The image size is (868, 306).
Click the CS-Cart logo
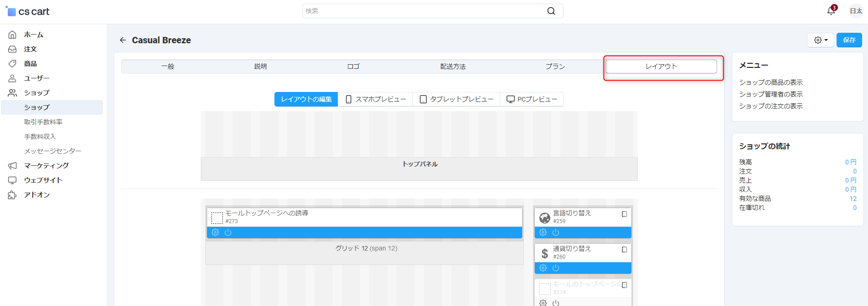(27, 11)
